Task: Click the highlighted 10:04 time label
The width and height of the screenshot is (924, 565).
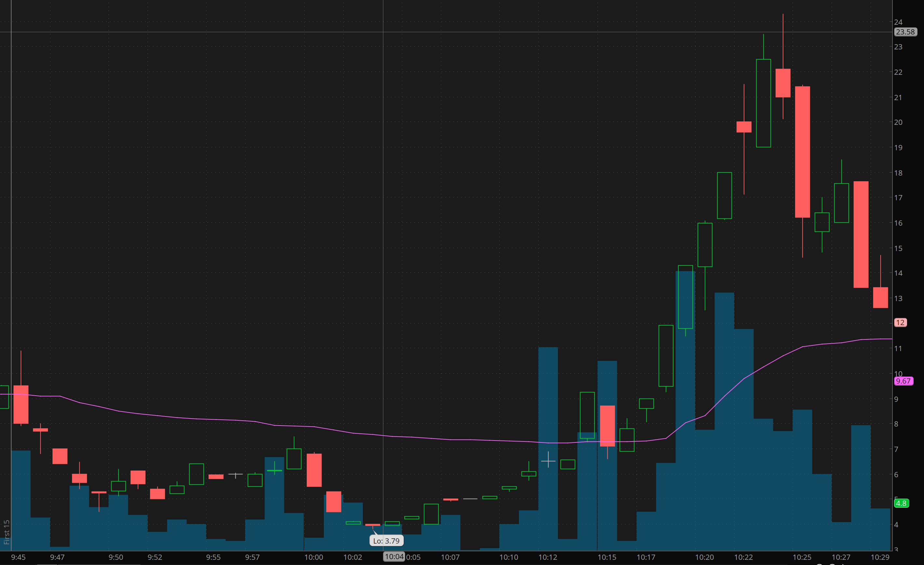Action: point(394,557)
